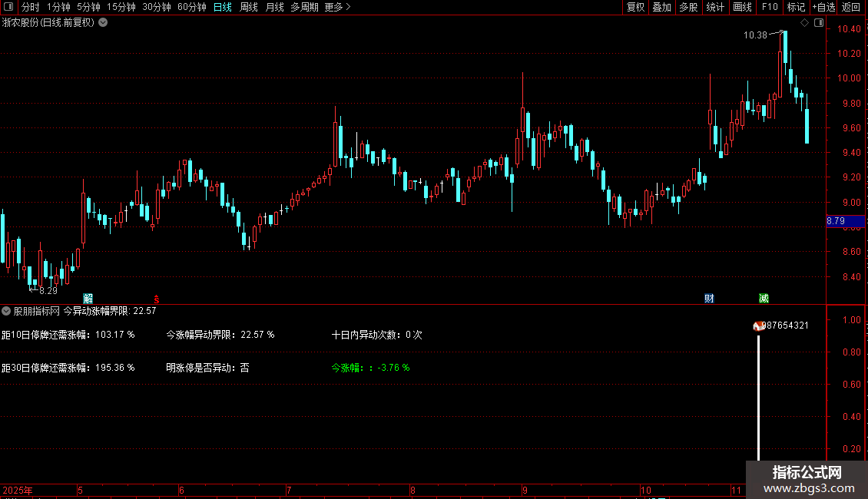Click the 距10日停牌还需涨幅 103.17% text
868x499 pixels.
(68, 335)
